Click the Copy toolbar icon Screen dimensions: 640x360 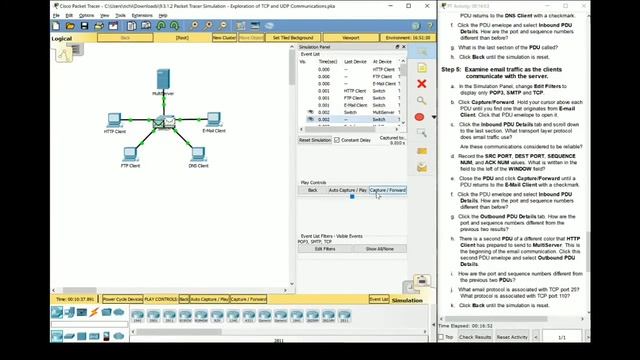(131, 26)
